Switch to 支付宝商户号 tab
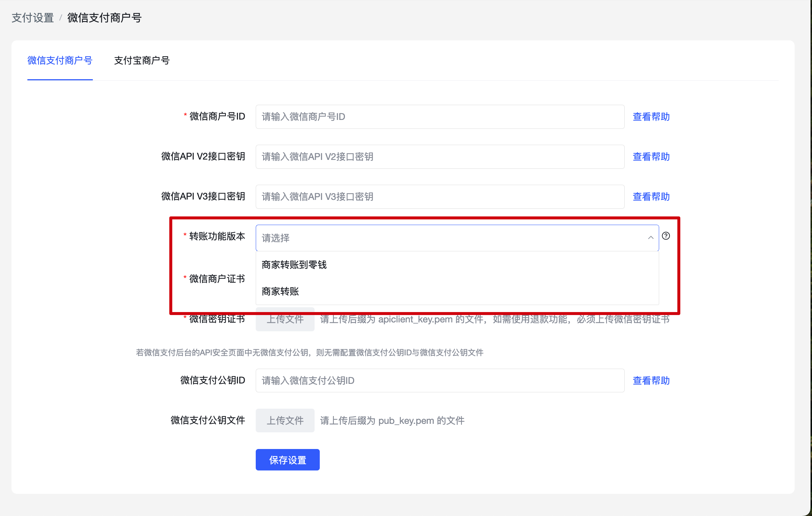 [x=142, y=60]
